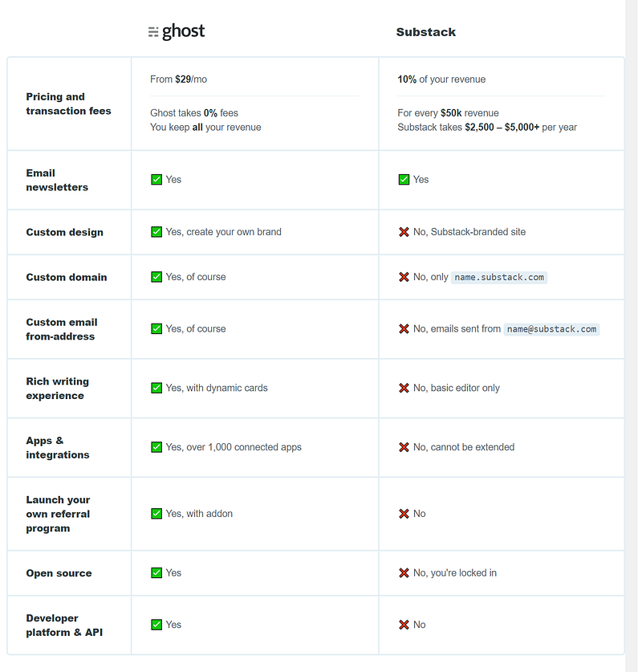Image resolution: width=642 pixels, height=672 pixels.
Task: Click red X beside 'No, only name.substack.com'
Action: 404,277
